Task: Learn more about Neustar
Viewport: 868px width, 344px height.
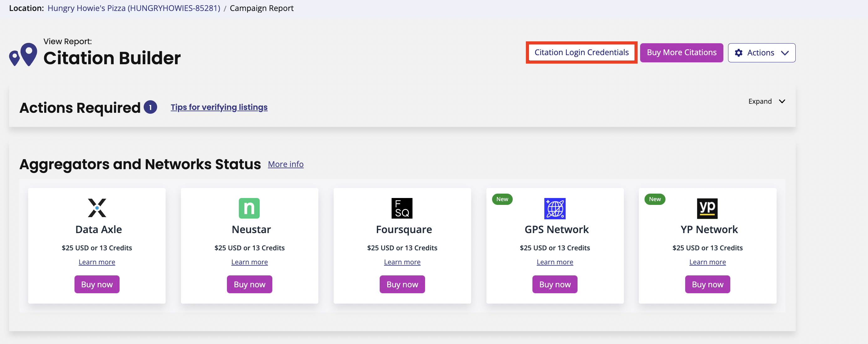Action: click(x=249, y=262)
